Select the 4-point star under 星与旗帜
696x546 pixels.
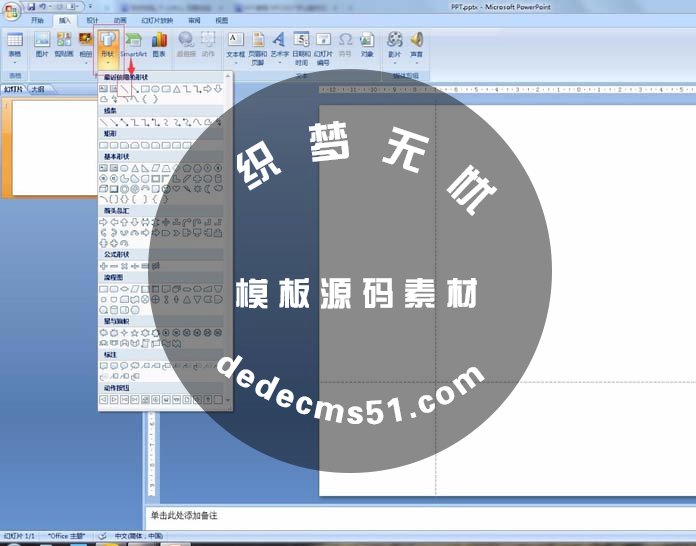pos(124,332)
